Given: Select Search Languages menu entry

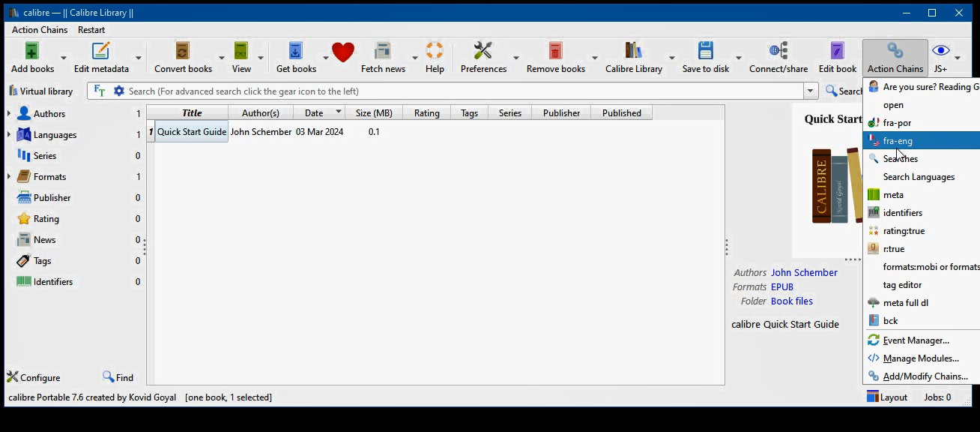Looking at the screenshot, I should pyautogui.click(x=922, y=176).
